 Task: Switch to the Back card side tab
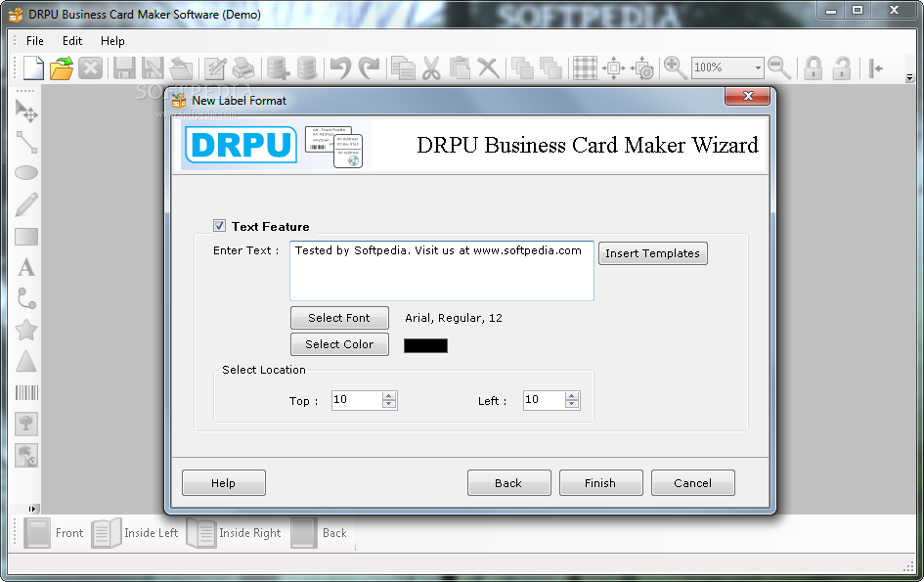320,533
